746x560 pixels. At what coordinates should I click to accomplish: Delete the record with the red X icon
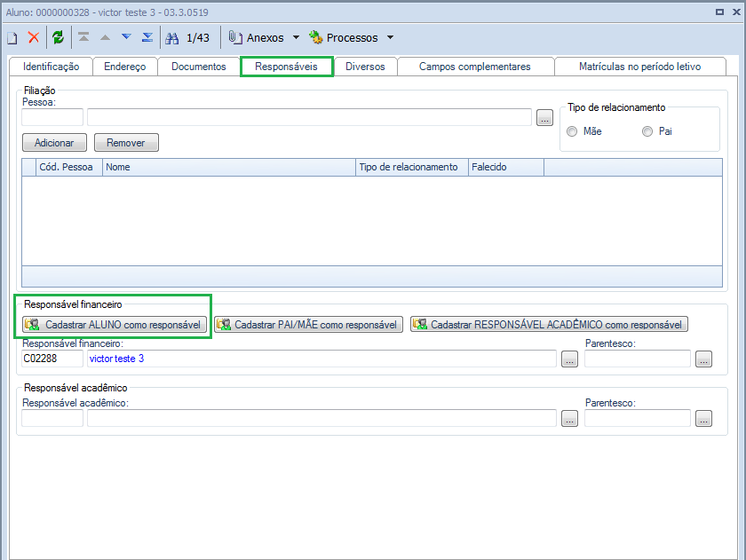tap(34, 37)
